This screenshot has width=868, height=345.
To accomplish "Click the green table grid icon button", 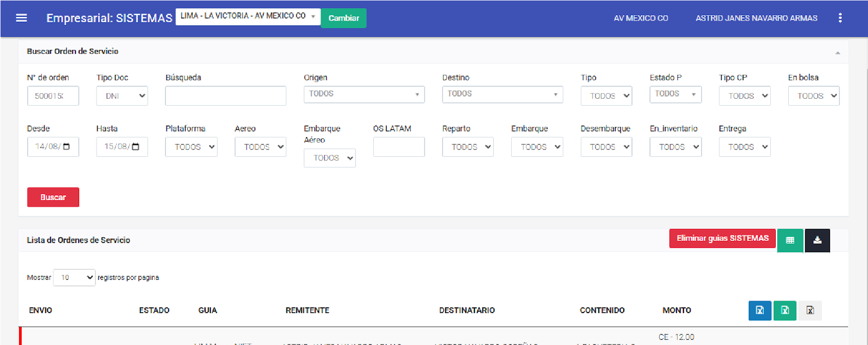I will 790,240.
